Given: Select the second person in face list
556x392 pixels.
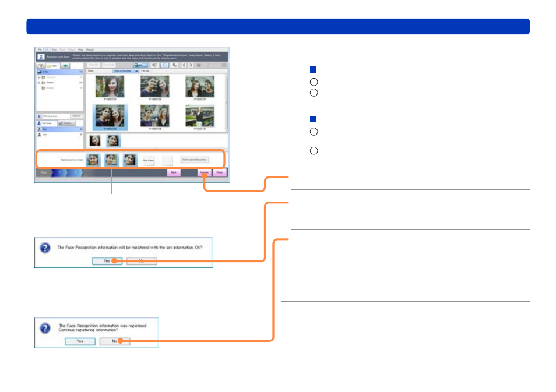Looking at the screenshot, I should (x=60, y=135).
